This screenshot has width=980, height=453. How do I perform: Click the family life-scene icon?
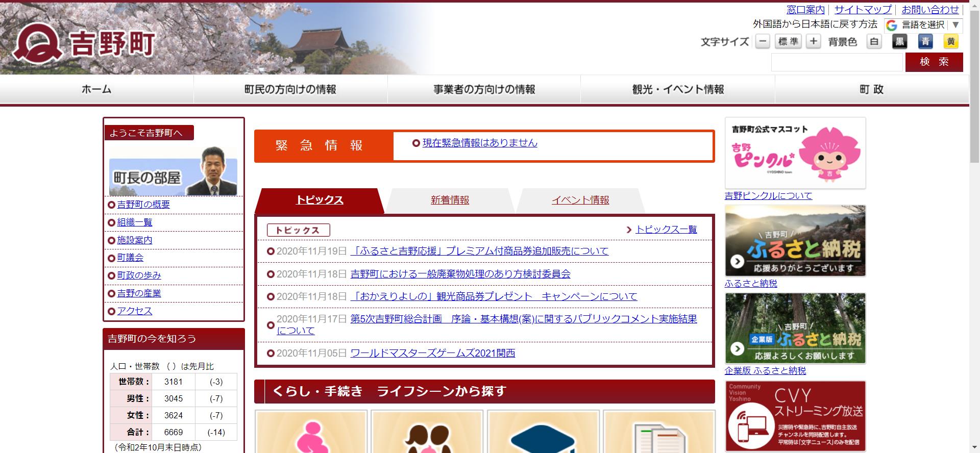click(x=427, y=432)
